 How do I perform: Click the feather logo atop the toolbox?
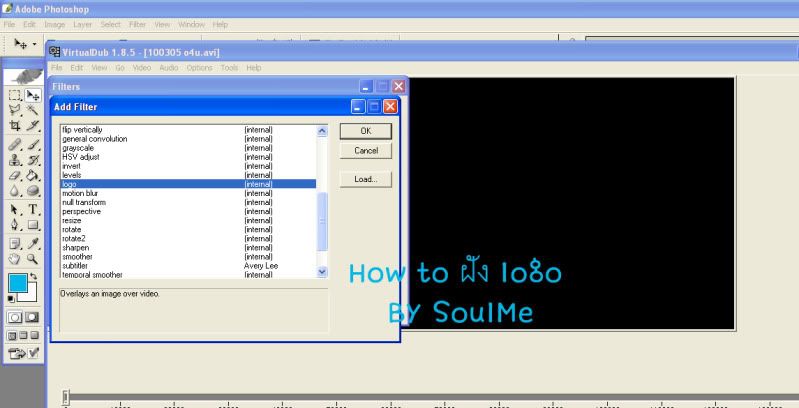(24, 76)
